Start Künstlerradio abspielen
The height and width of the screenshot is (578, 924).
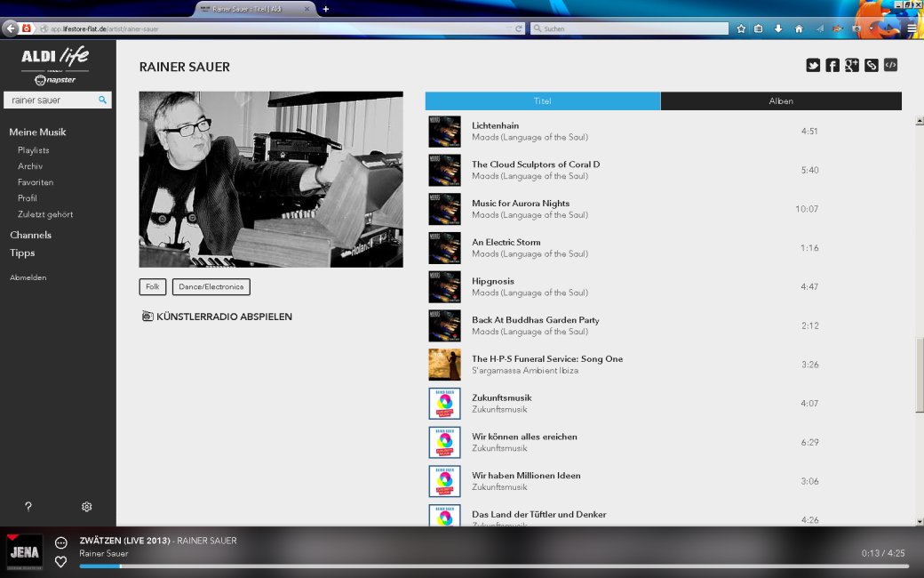[224, 317]
